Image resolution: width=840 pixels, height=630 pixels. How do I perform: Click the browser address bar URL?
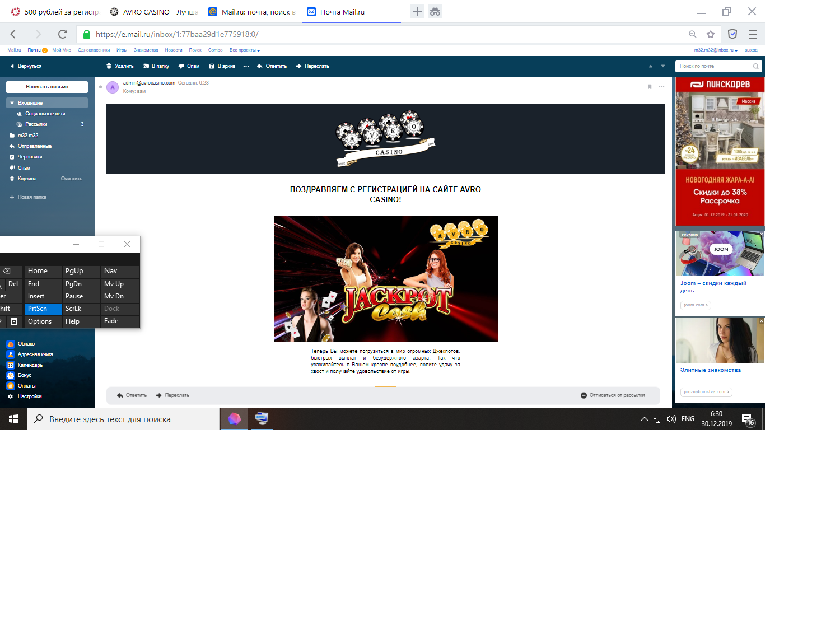click(x=177, y=34)
